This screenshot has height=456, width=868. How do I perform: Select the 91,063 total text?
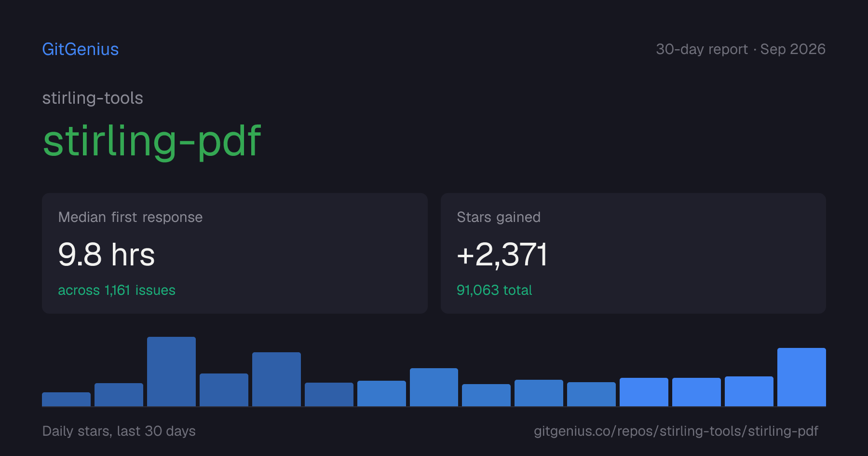[x=494, y=290]
